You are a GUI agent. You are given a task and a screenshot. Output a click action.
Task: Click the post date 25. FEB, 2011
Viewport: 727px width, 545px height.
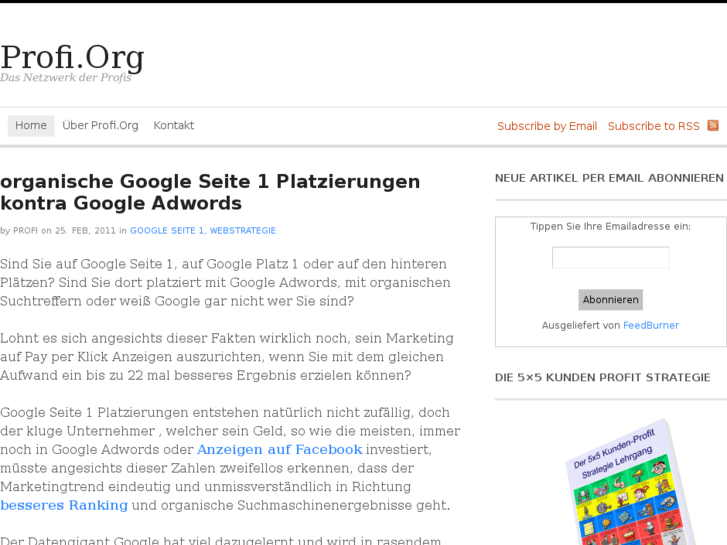coord(85,231)
